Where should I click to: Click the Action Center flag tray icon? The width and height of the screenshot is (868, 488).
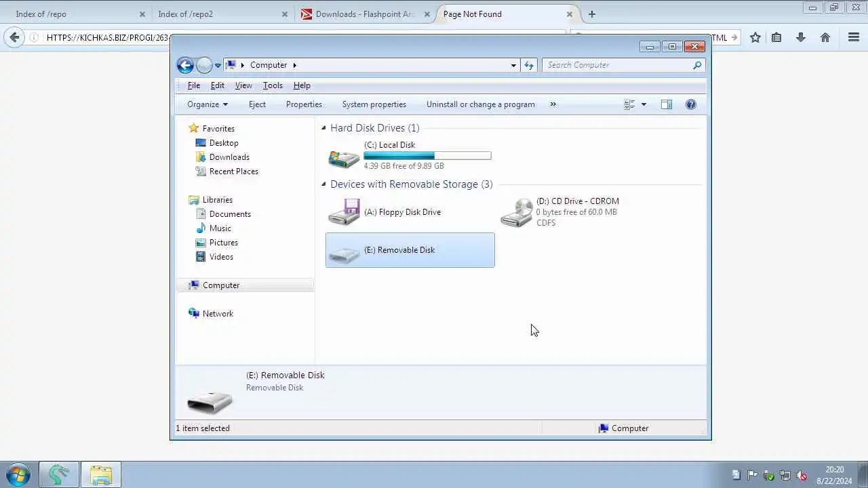pos(752,475)
